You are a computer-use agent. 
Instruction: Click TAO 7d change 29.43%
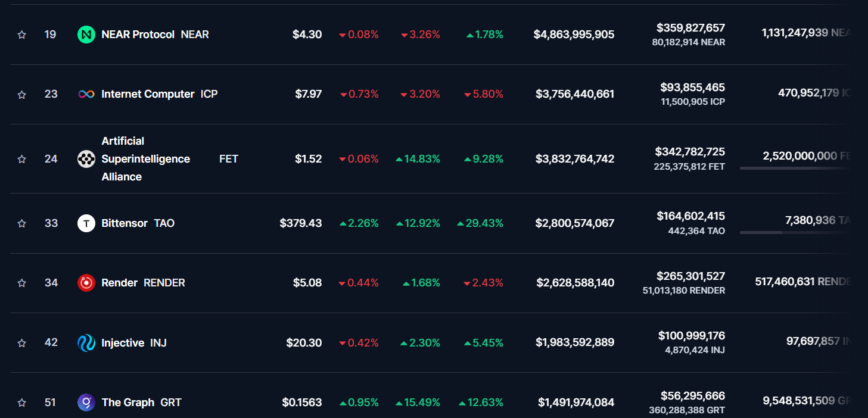[480, 223]
